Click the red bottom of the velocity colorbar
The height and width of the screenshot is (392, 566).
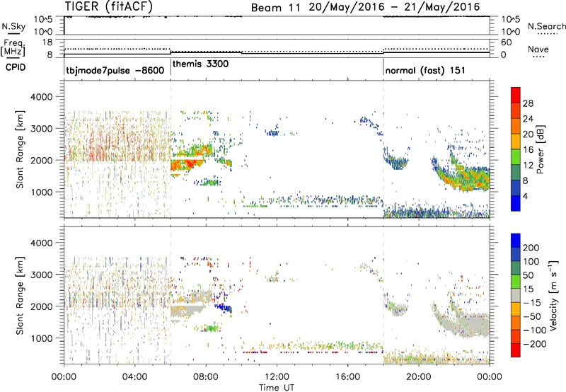(x=516, y=350)
